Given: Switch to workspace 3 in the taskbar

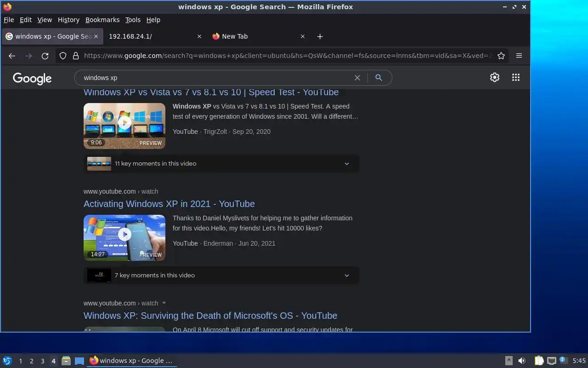Looking at the screenshot, I should tap(43, 361).
